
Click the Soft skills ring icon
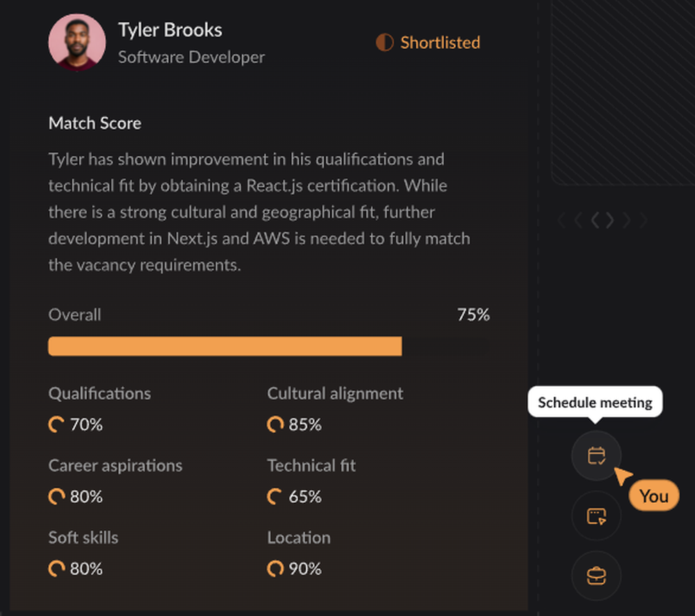56,569
